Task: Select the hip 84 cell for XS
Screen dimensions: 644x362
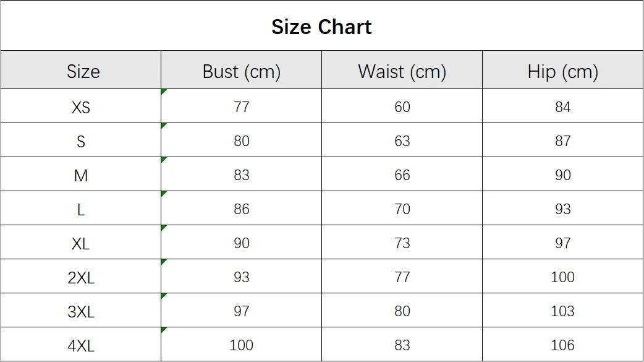Action: pos(562,106)
